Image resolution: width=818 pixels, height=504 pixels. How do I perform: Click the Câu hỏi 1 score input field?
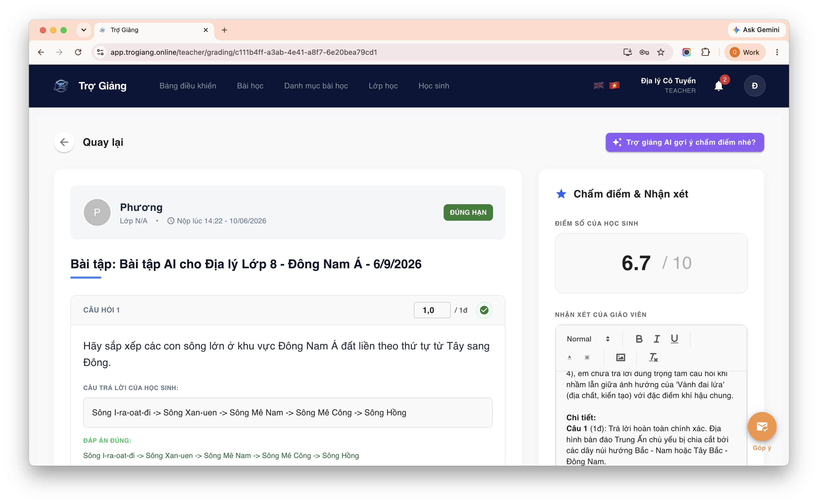[432, 310]
